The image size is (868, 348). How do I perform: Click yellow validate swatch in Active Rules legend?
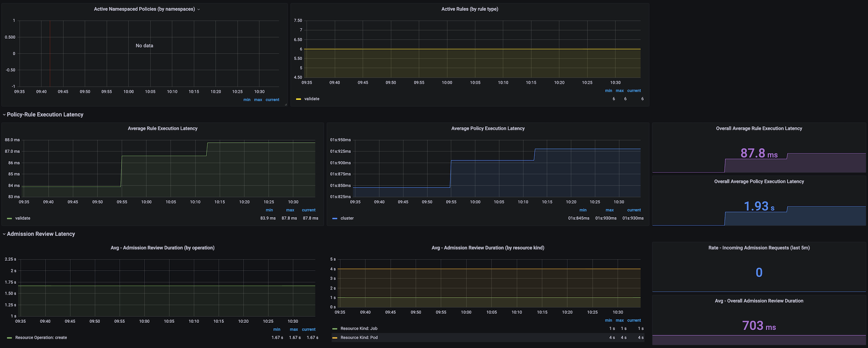299,99
